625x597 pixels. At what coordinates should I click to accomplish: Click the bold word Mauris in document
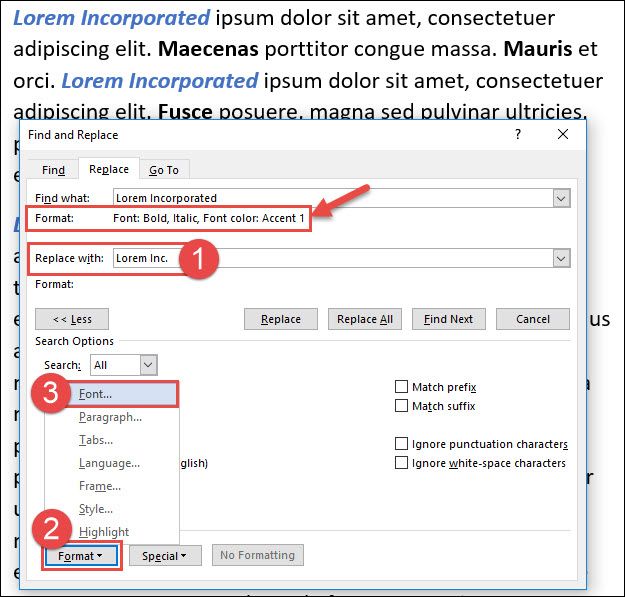pos(538,49)
